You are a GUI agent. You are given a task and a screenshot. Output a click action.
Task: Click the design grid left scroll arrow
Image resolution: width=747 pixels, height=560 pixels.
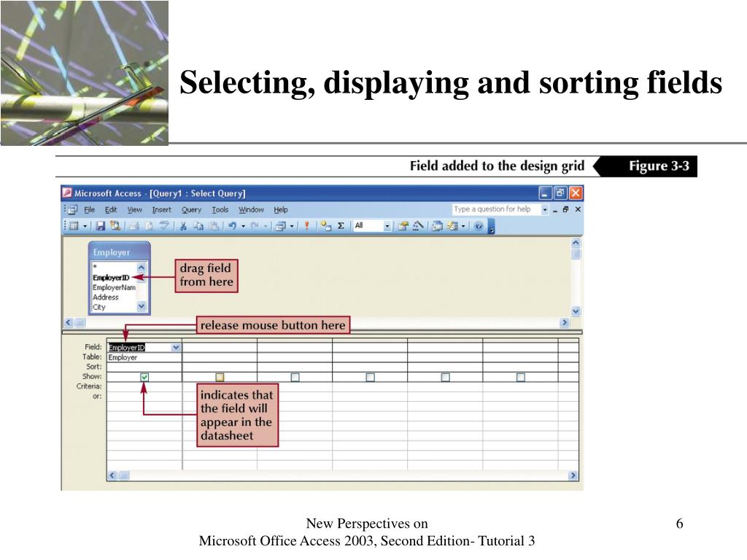point(112,475)
